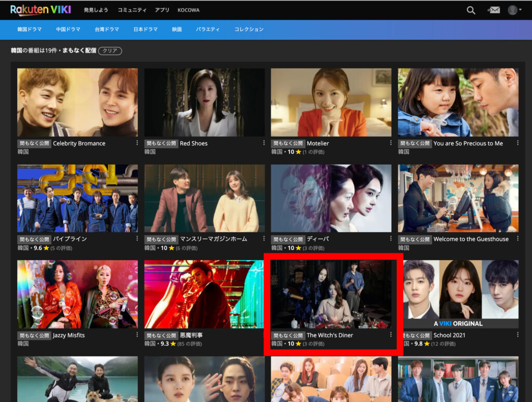
Task: Open the コミュニティ menu
Action: coord(132,10)
